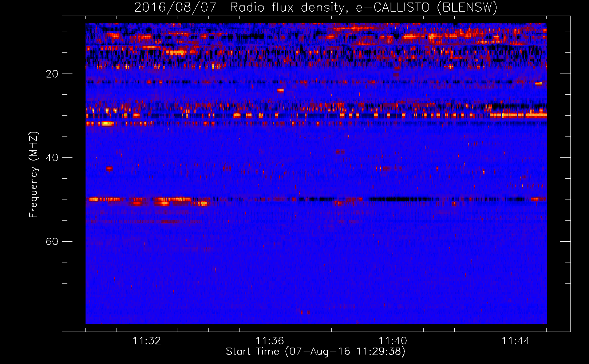Click the "Frequency (MHZ)" axis label
Viewport: 589px width, 364px height.
click(x=33, y=174)
